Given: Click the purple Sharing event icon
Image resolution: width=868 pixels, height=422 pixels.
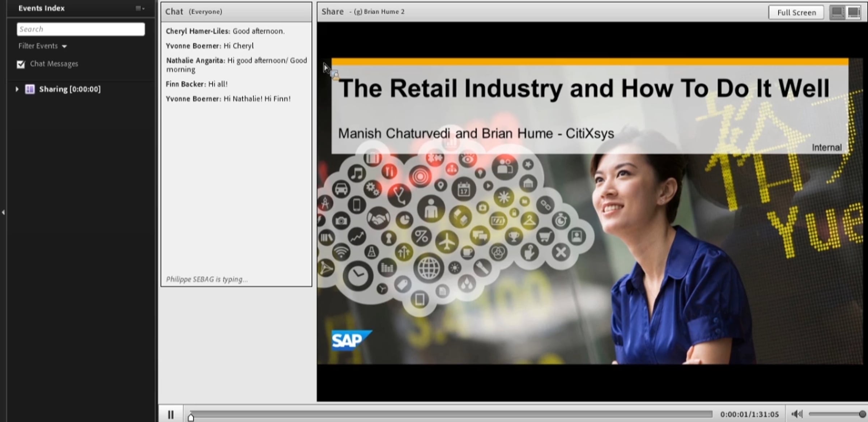Looking at the screenshot, I should (x=30, y=89).
